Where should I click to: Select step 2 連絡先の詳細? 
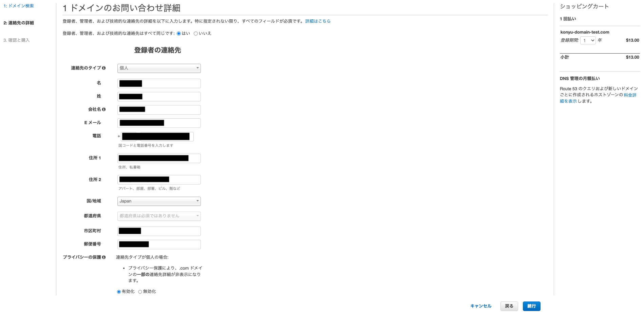tap(19, 23)
